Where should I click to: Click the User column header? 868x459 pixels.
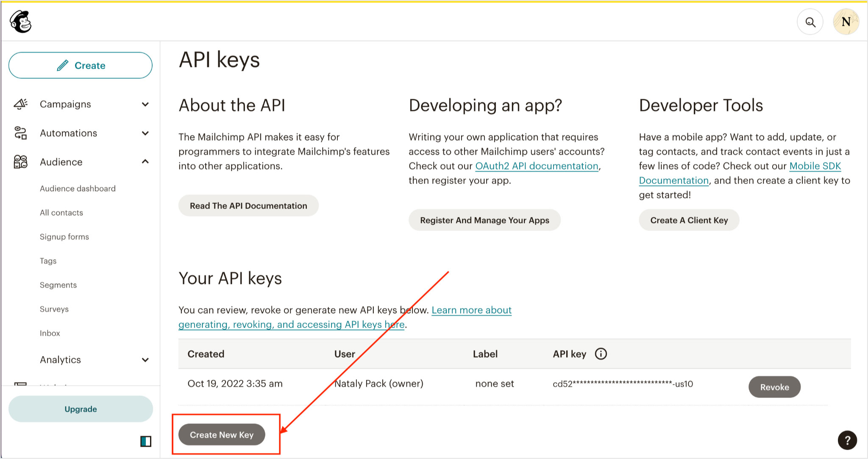(345, 354)
